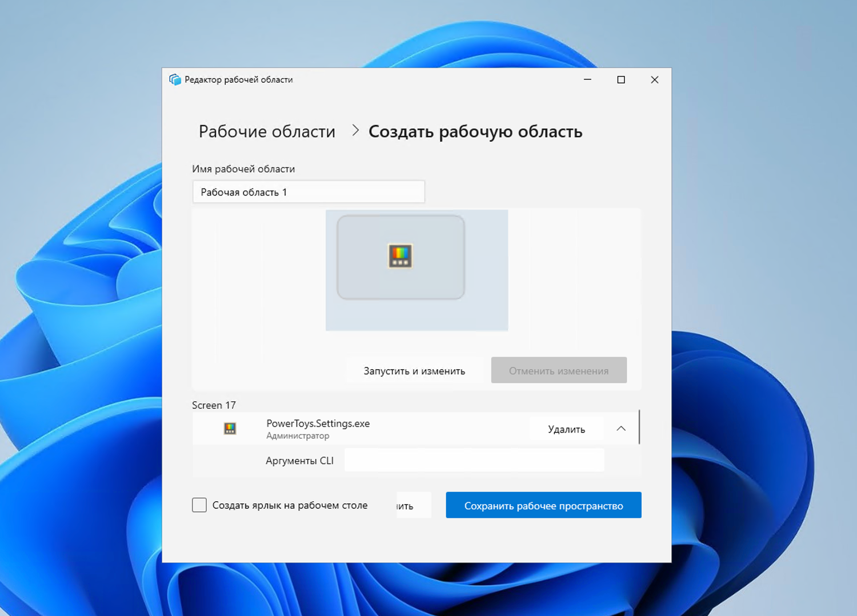
Task: Focus the "Аргументы CLI" input field
Action: (x=474, y=461)
